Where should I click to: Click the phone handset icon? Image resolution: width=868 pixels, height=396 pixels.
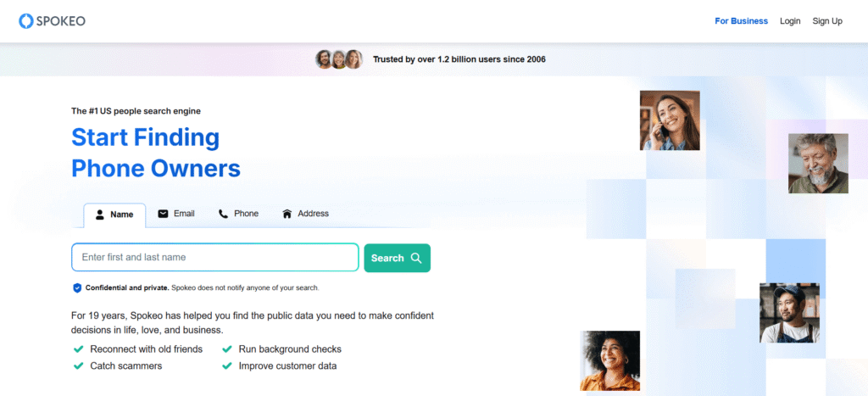click(224, 214)
